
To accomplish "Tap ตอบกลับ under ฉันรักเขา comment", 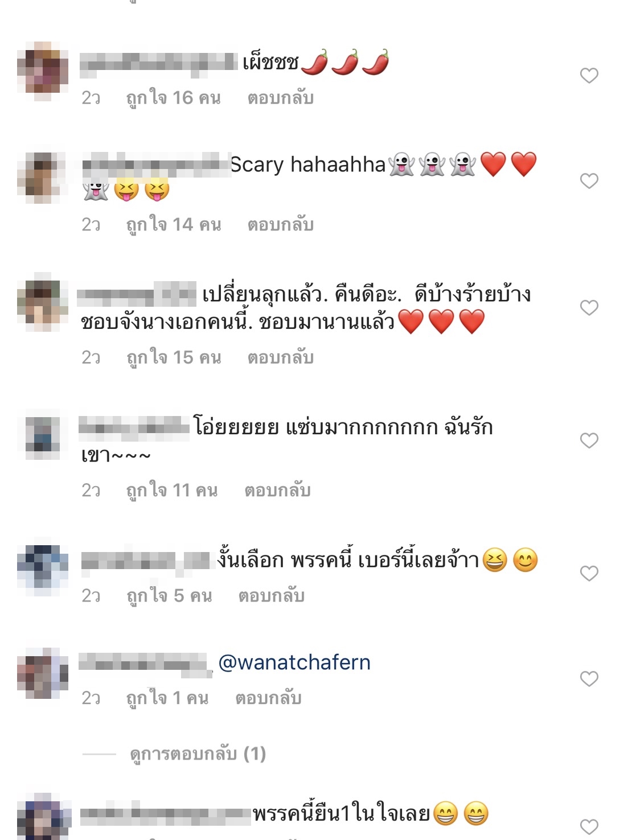I will [x=278, y=490].
